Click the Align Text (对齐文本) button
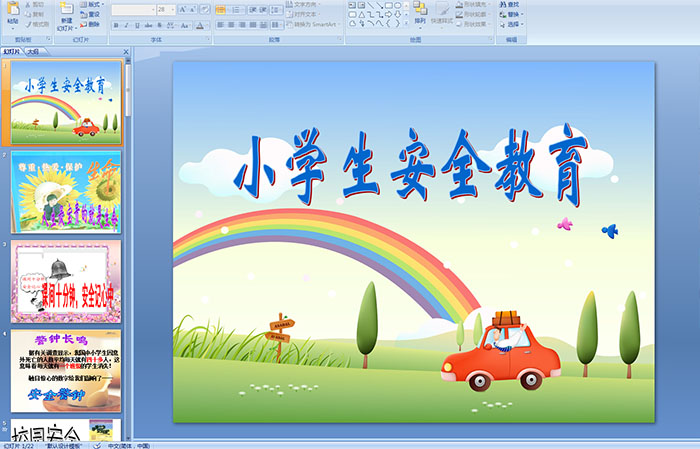Screen dimensions: 700x449 301,14
